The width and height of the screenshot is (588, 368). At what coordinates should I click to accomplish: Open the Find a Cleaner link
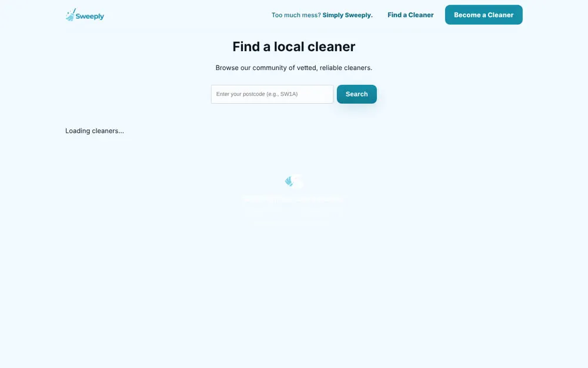tap(410, 15)
